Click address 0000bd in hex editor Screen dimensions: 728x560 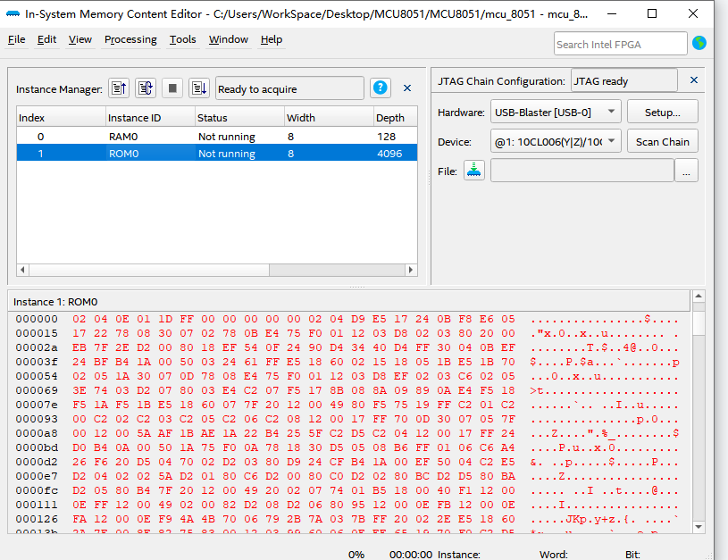(37, 447)
